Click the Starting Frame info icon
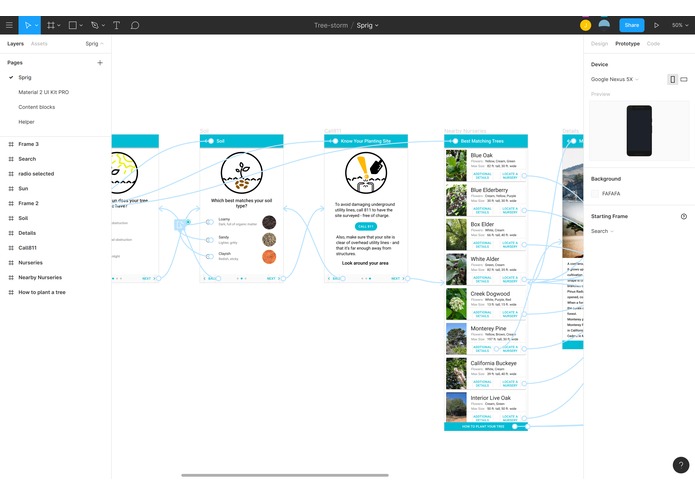Screen dimensions: 695x494 pyautogui.click(x=683, y=217)
